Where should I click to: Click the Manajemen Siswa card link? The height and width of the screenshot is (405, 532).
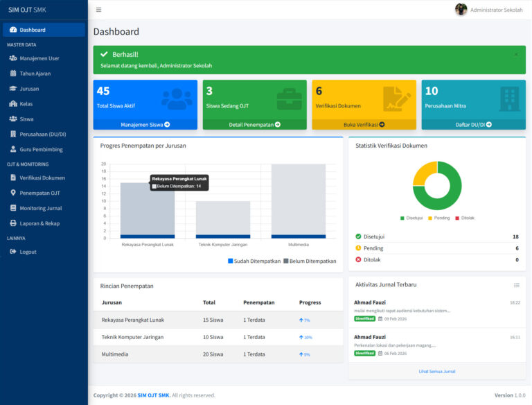(x=145, y=125)
